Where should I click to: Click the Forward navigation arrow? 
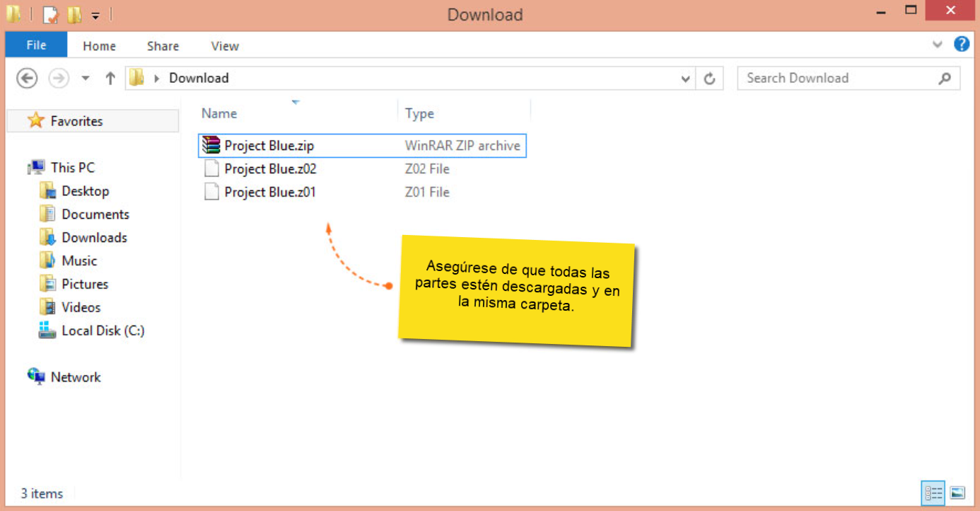[x=59, y=79]
